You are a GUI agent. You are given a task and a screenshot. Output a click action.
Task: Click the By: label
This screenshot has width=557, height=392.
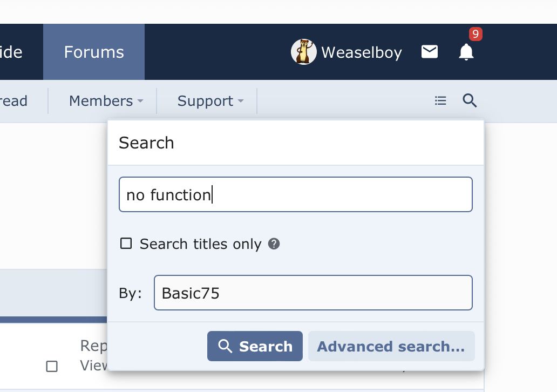pos(130,293)
